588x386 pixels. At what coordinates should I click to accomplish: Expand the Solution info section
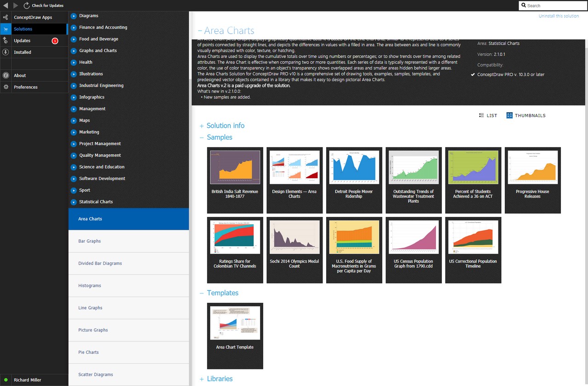tap(201, 126)
